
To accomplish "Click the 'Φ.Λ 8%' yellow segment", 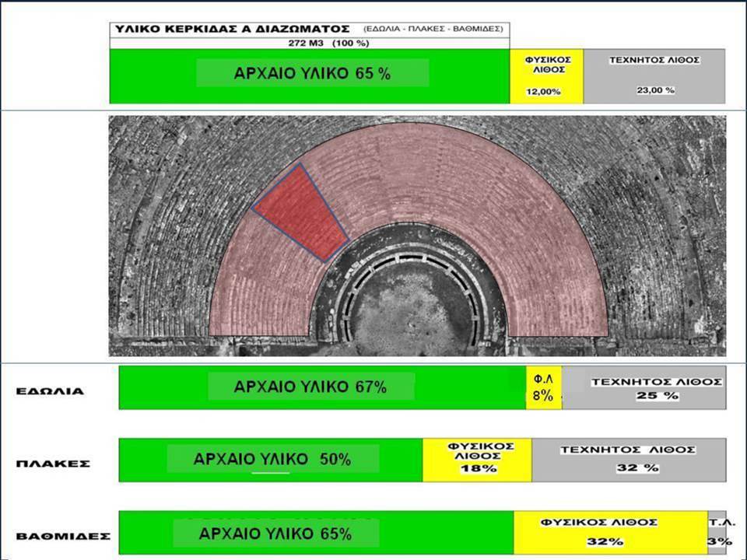I will point(544,387).
